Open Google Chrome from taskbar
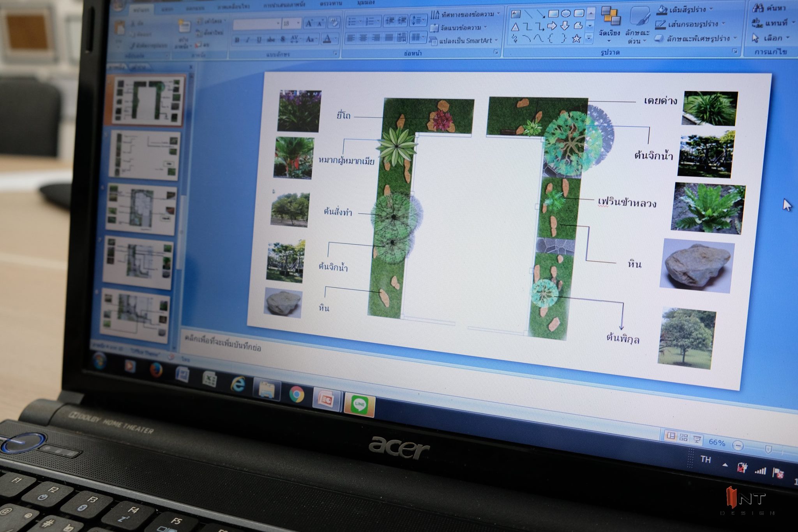 [297, 395]
